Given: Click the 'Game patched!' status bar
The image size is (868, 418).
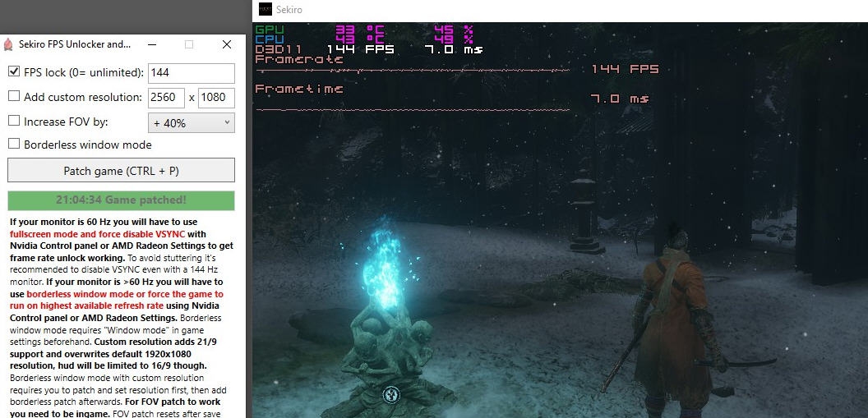Looking at the screenshot, I should [x=121, y=200].
